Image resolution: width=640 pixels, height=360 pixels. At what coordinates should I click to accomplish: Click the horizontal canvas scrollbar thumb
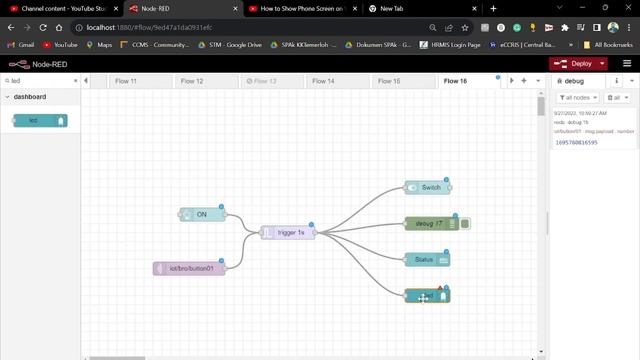(x=117, y=358)
